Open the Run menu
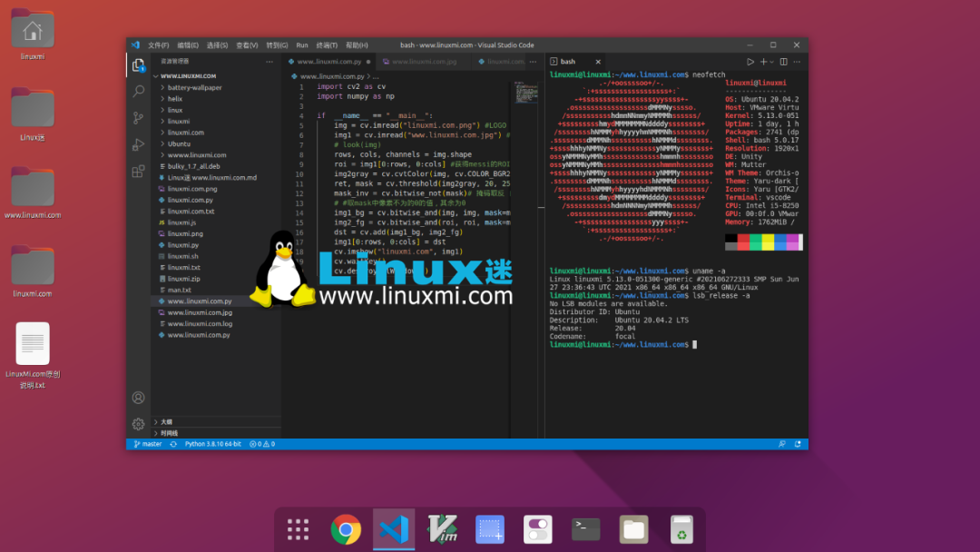This screenshot has height=552, width=980. [302, 45]
